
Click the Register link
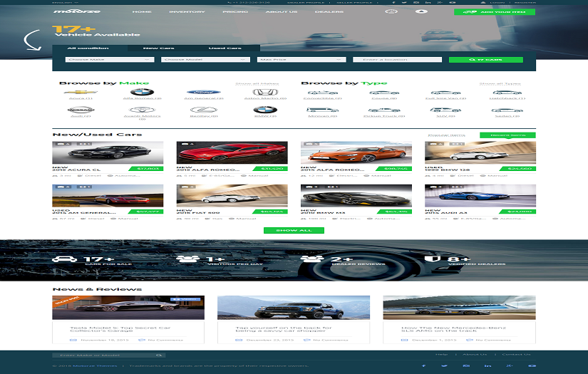pyautogui.click(x=525, y=2)
